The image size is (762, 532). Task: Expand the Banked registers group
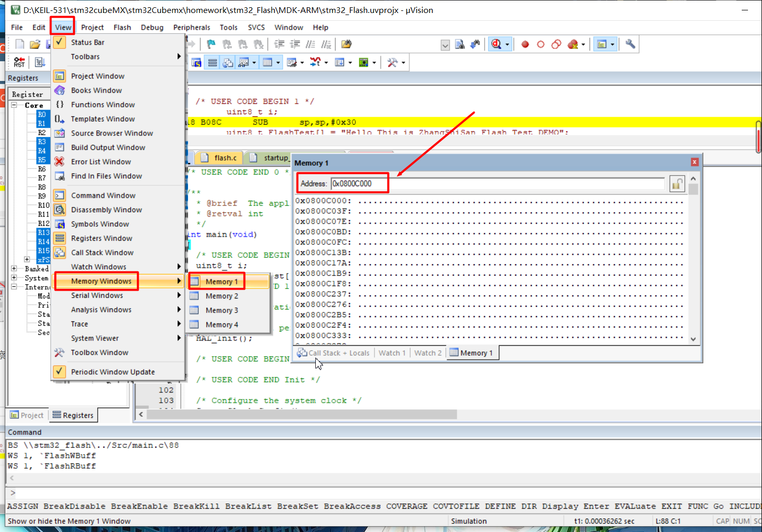15,269
